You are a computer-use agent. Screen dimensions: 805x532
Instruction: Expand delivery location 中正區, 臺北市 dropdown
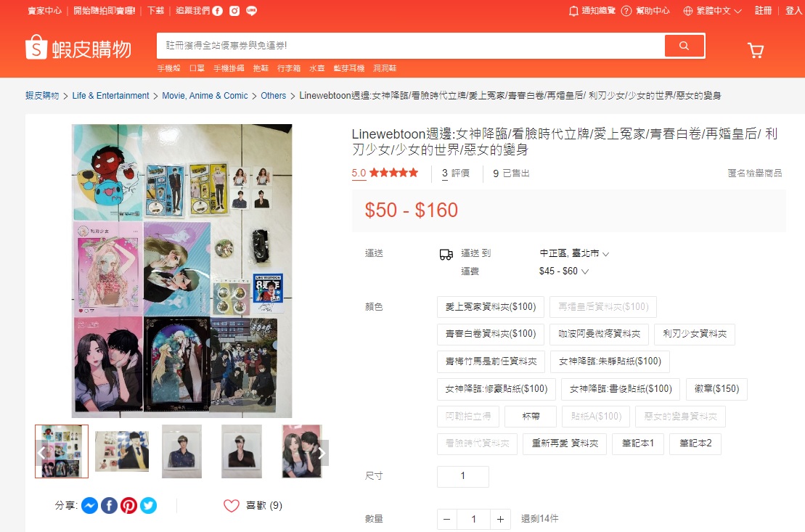pos(574,253)
